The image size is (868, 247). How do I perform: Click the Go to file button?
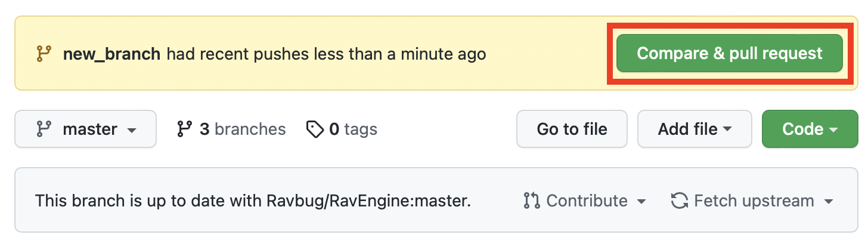click(x=572, y=129)
